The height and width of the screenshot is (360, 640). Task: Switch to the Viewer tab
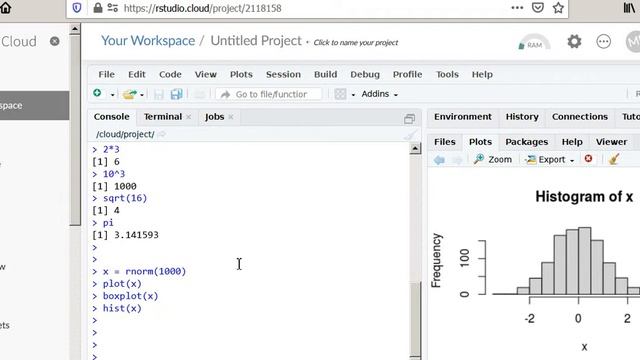point(611,142)
